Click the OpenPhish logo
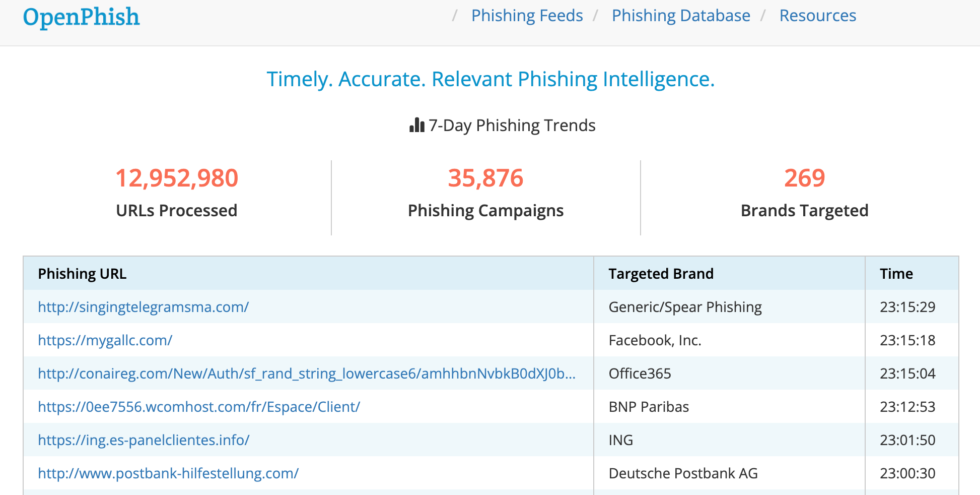 pyautogui.click(x=81, y=17)
